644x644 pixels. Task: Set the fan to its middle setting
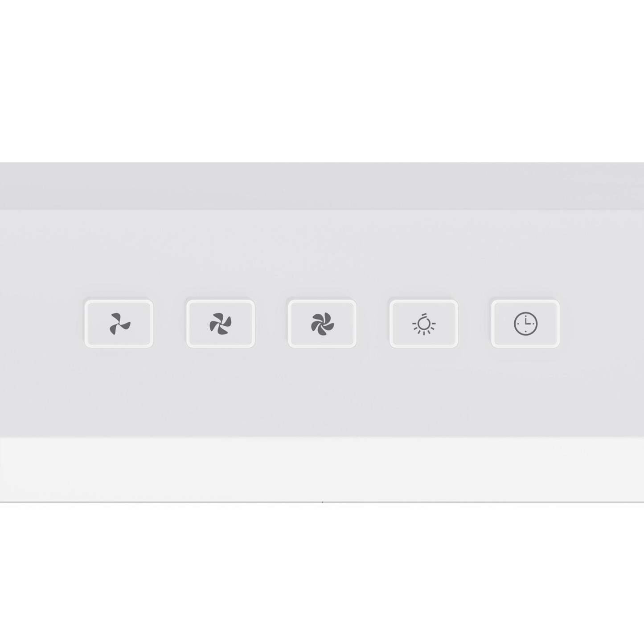221,324
